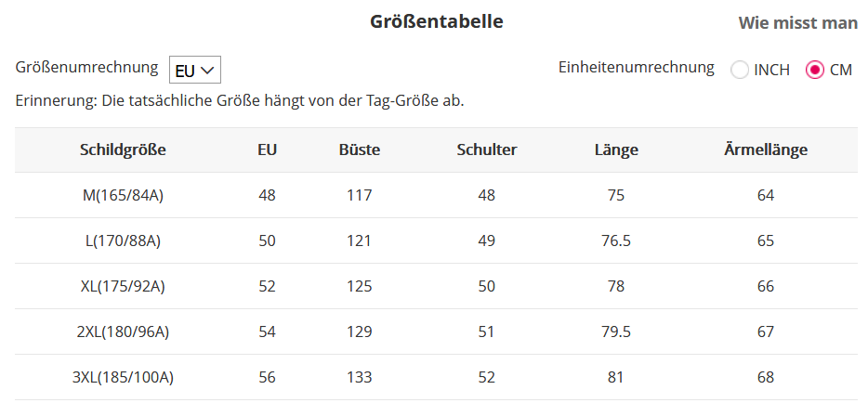Screen dimensions: 868x403
Task: Click the Größenumrechnung label
Action: pyautogui.click(x=87, y=67)
